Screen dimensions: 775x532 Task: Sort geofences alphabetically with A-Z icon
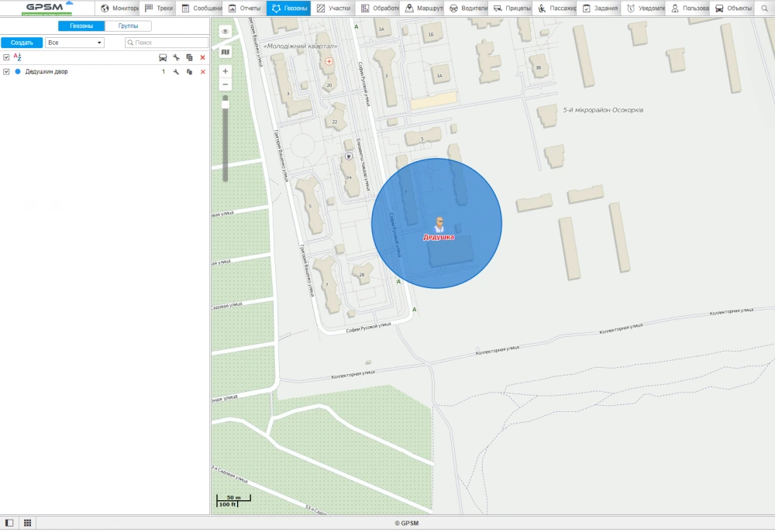tap(18, 57)
